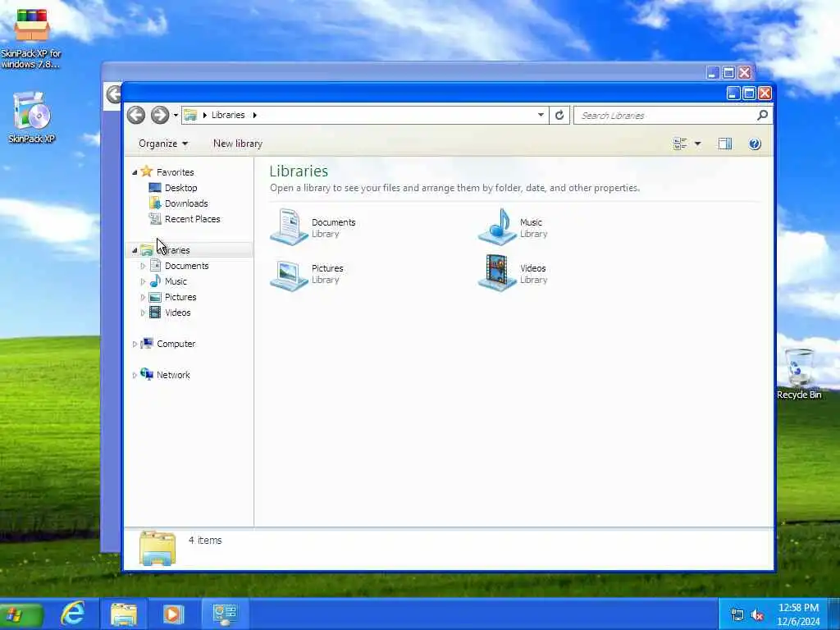Create a New library

(x=238, y=144)
